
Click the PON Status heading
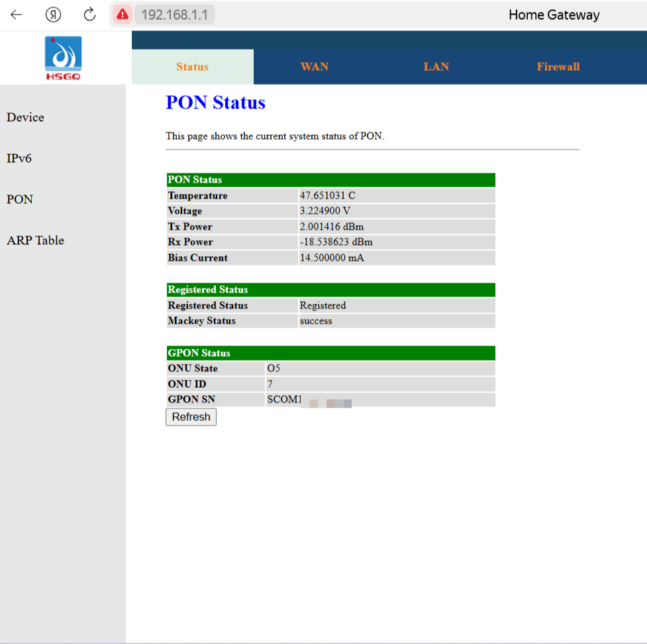point(215,103)
